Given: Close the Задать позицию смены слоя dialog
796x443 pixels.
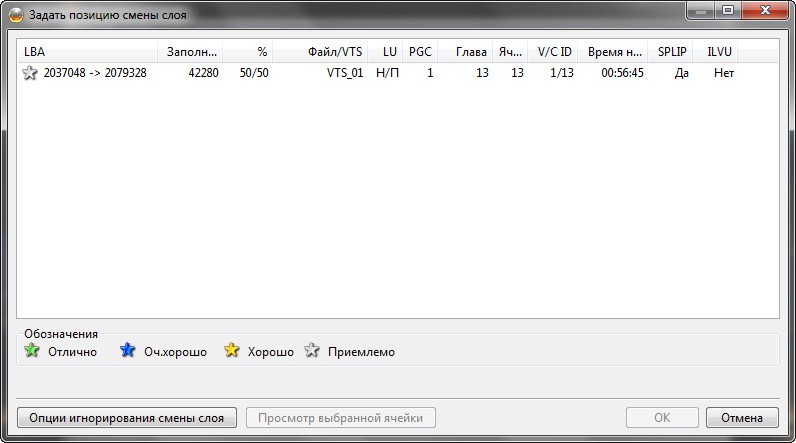Looking at the screenshot, I should [766, 10].
